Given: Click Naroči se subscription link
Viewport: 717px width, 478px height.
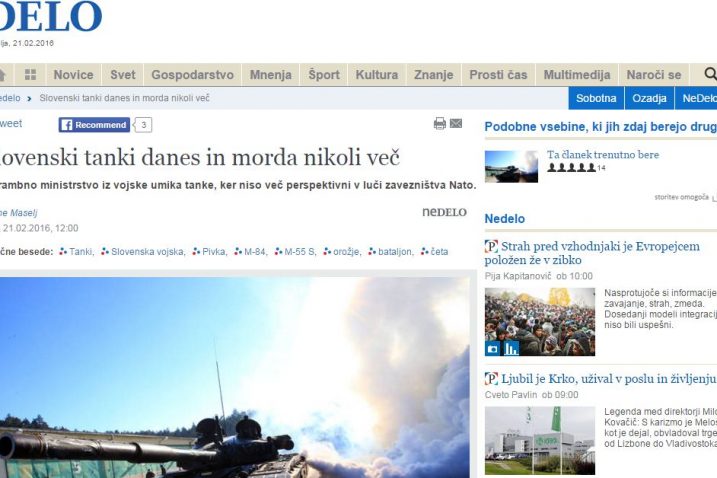Looking at the screenshot, I should [x=654, y=75].
